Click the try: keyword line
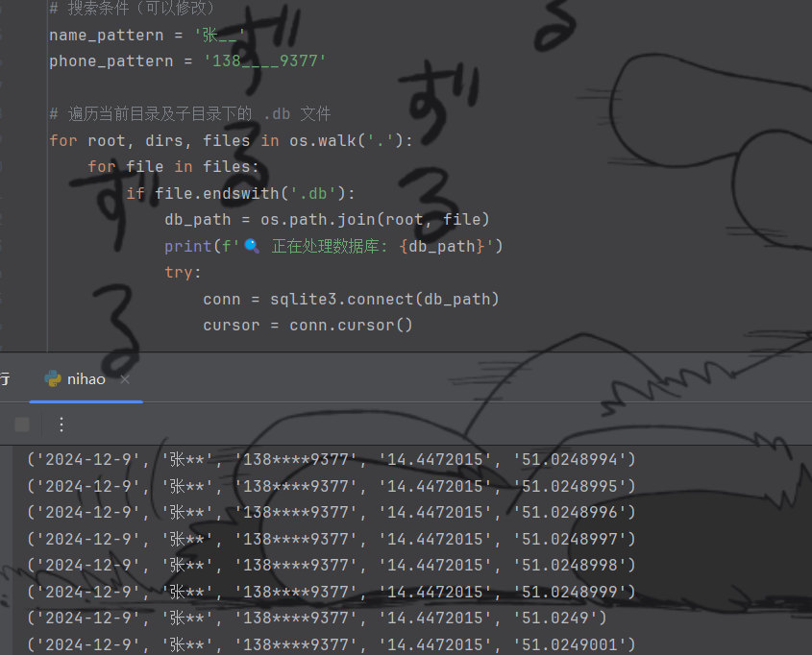 pyautogui.click(x=183, y=272)
